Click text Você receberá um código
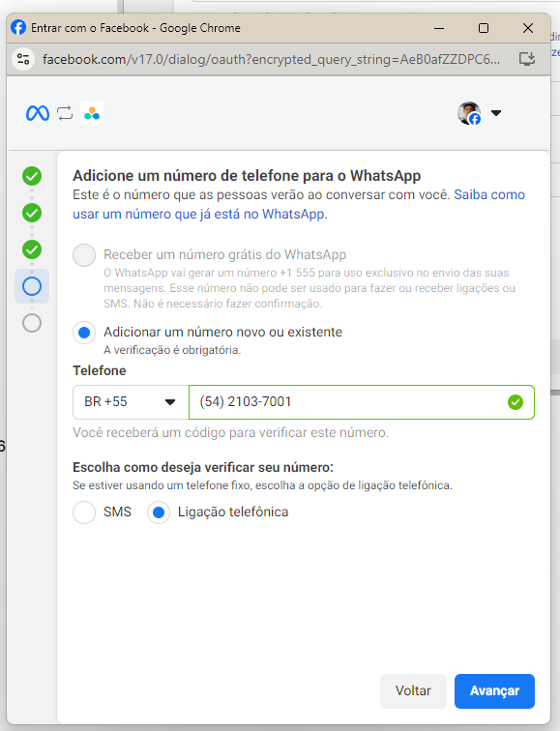This screenshot has width=560, height=731. point(230,432)
